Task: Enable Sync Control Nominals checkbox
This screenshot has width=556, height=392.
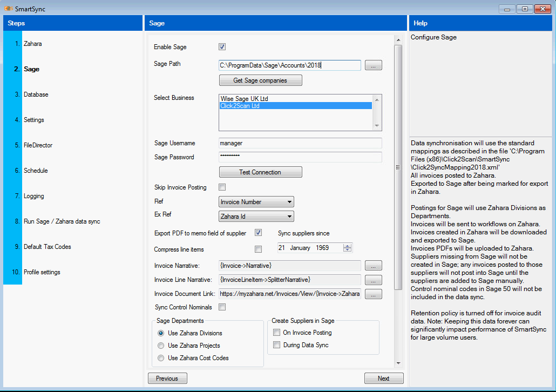Action: (x=222, y=307)
